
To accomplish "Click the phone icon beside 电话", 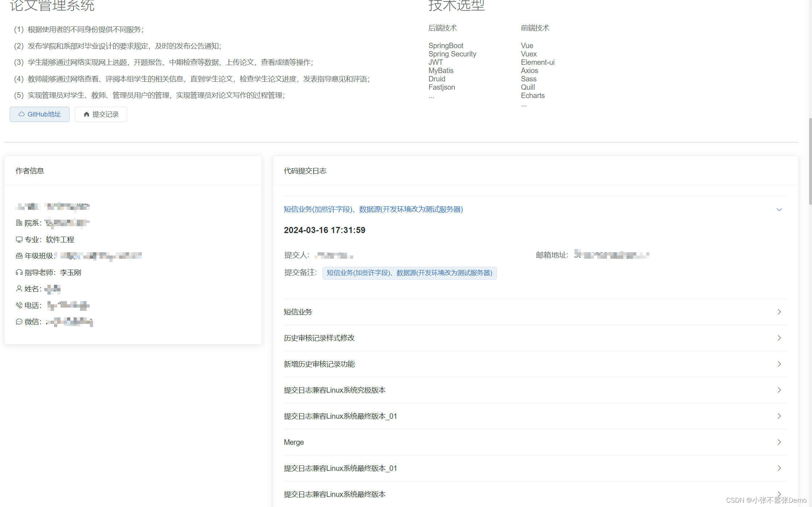I will (19, 305).
